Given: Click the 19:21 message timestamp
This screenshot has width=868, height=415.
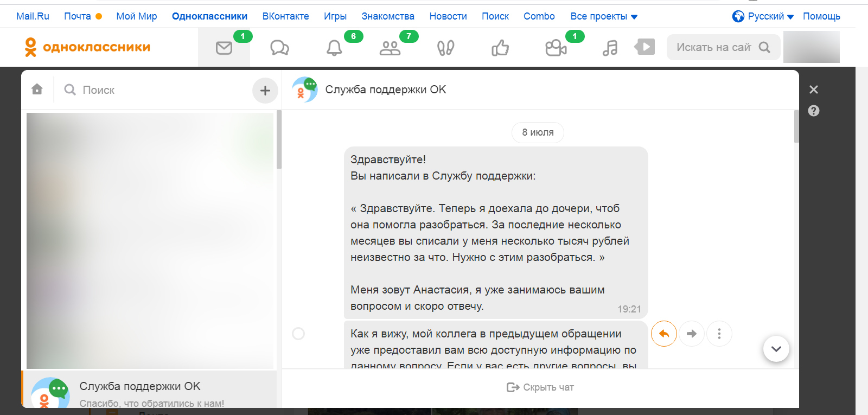Looking at the screenshot, I should click(x=629, y=309).
